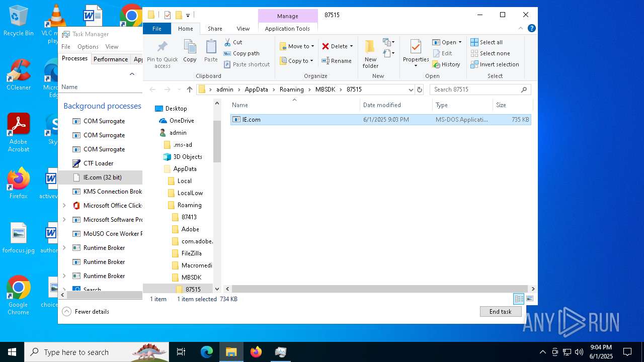Open Windows Start menu
The width and height of the screenshot is (644, 362).
12,352
